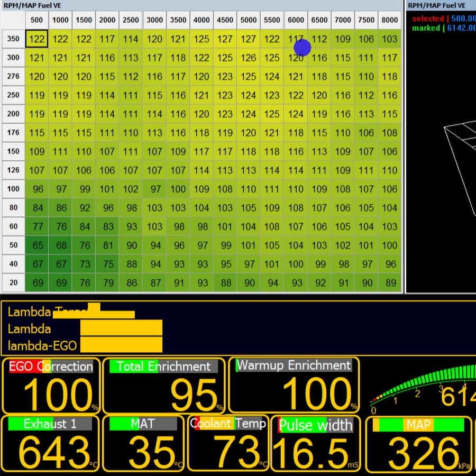
Task: Click the EGO Correction gauge
Action: (52, 385)
